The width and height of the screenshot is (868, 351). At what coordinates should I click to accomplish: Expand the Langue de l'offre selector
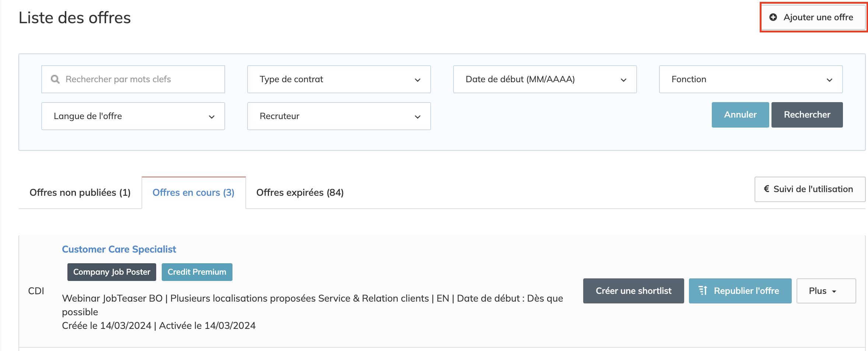(133, 116)
